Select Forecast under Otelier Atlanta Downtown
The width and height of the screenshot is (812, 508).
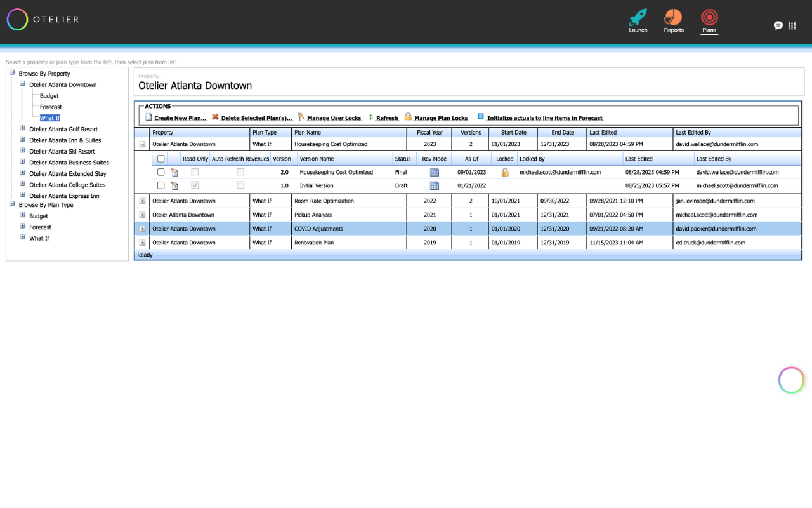pos(51,107)
